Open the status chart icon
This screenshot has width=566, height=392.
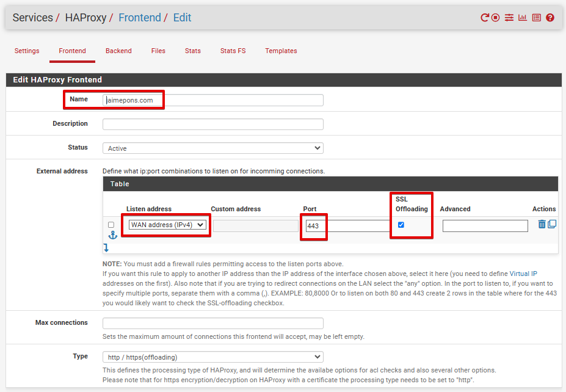point(523,18)
